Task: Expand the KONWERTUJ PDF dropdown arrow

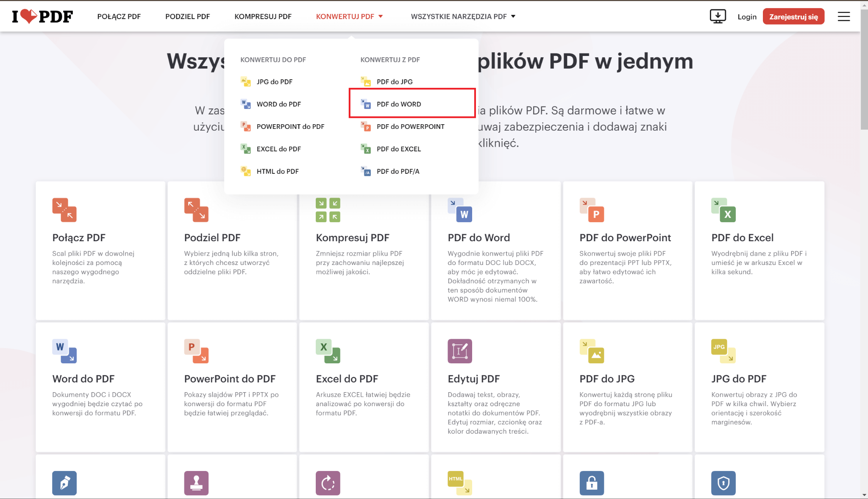Action: pyautogui.click(x=380, y=17)
